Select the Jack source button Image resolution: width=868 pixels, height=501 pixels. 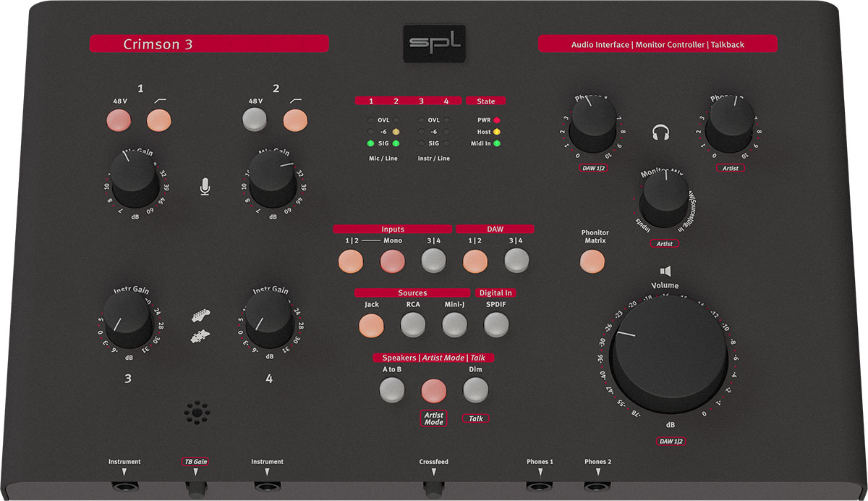pyautogui.click(x=372, y=325)
